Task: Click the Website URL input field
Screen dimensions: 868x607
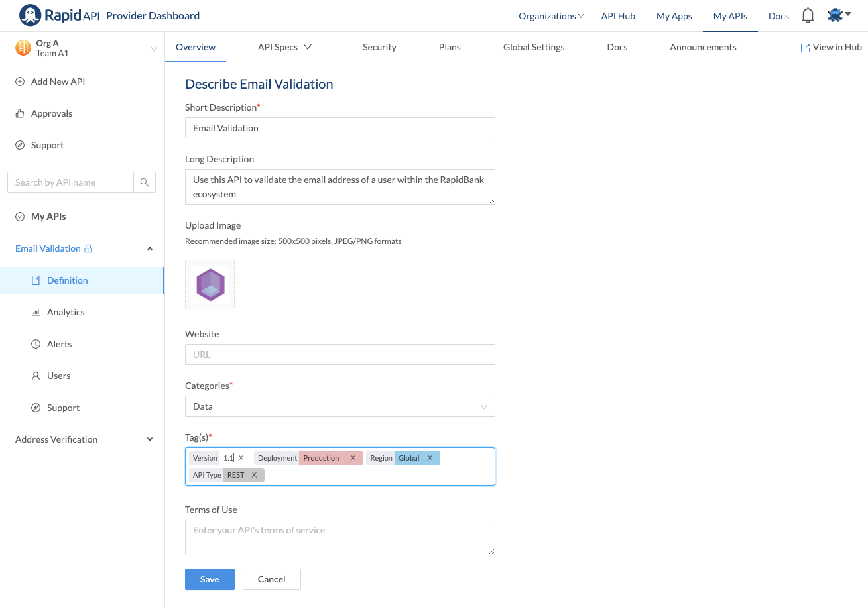Action: pos(340,355)
